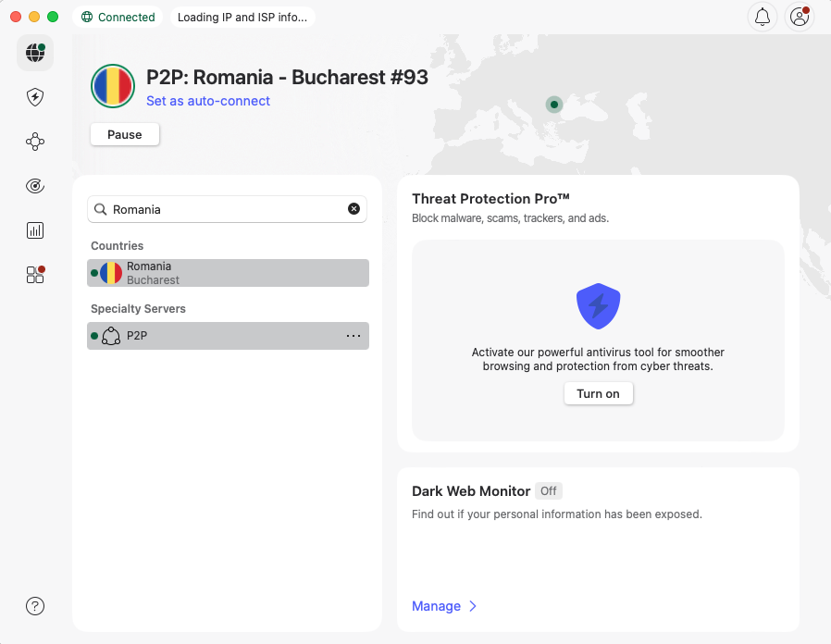Click the Countries section label
831x644 pixels.
[x=118, y=245]
